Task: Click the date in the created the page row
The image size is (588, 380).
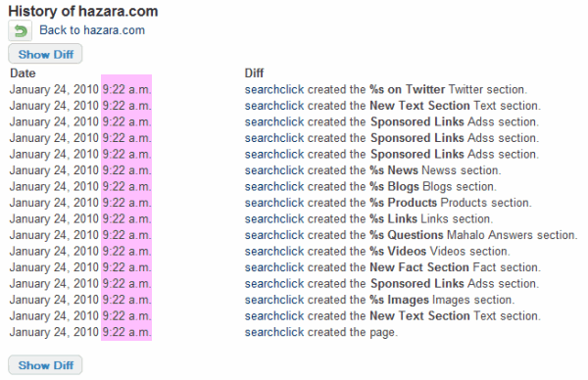Action: point(54,332)
